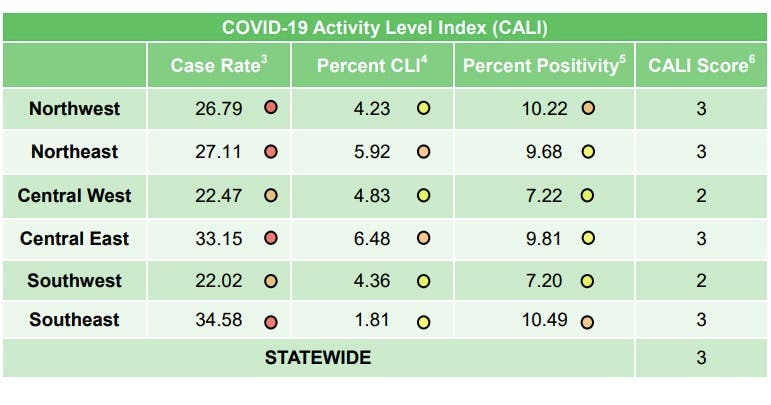Click the orange dot beside Central West case rate

[270, 196]
